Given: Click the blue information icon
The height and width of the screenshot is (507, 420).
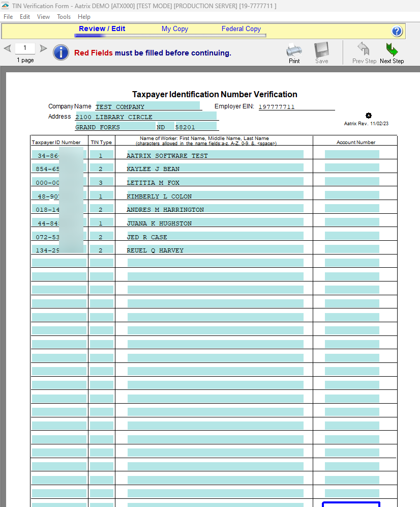Looking at the screenshot, I should pos(61,52).
